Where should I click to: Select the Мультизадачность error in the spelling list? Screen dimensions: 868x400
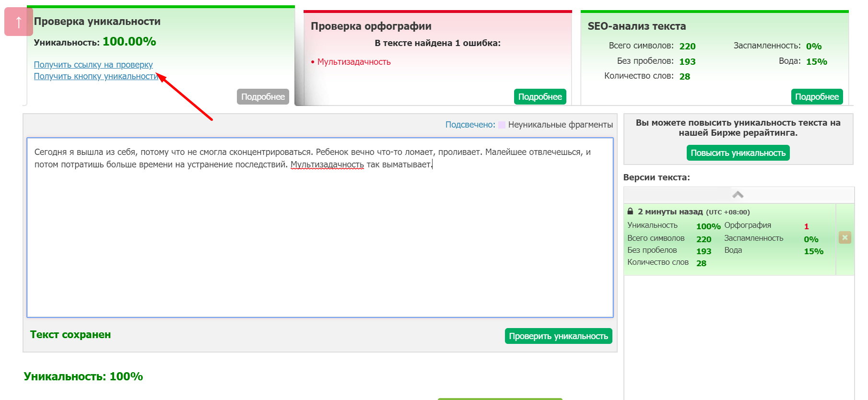[x=353, y=62]
